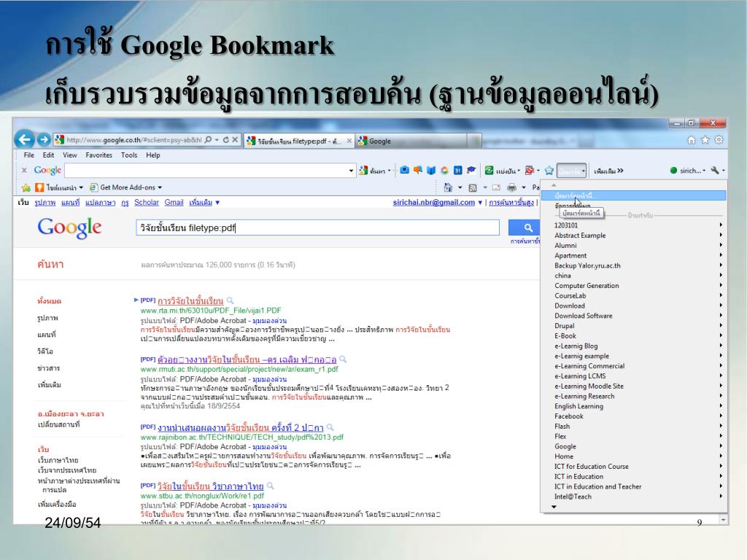Click the magnifier search icon in address bar
The width and height of the screenshot is (747, 560).
coord(208,140)
